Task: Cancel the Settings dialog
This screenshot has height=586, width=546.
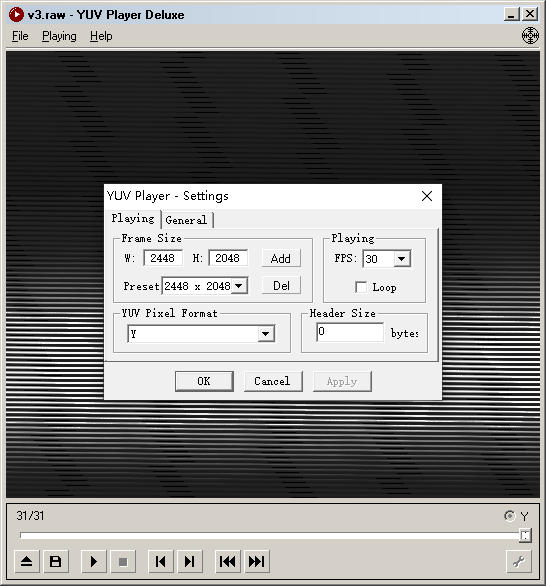Action: (x=273, y=381)
